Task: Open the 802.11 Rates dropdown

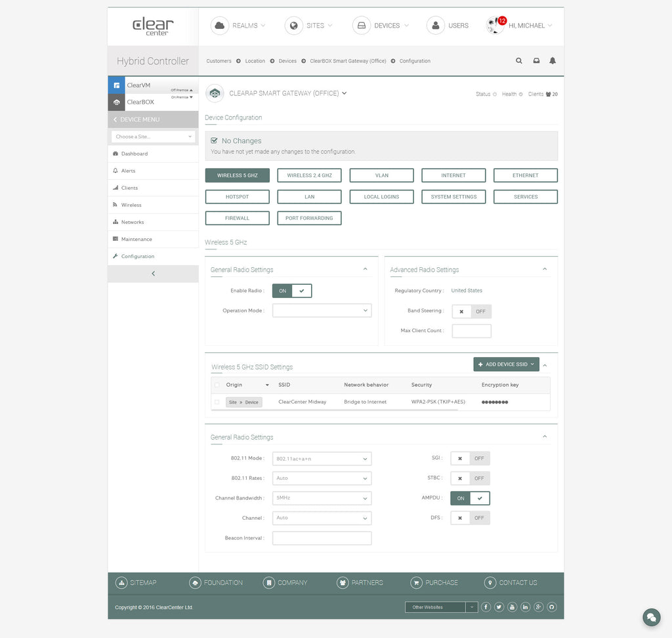Action: pyautogui.click(x=322, y=478)
